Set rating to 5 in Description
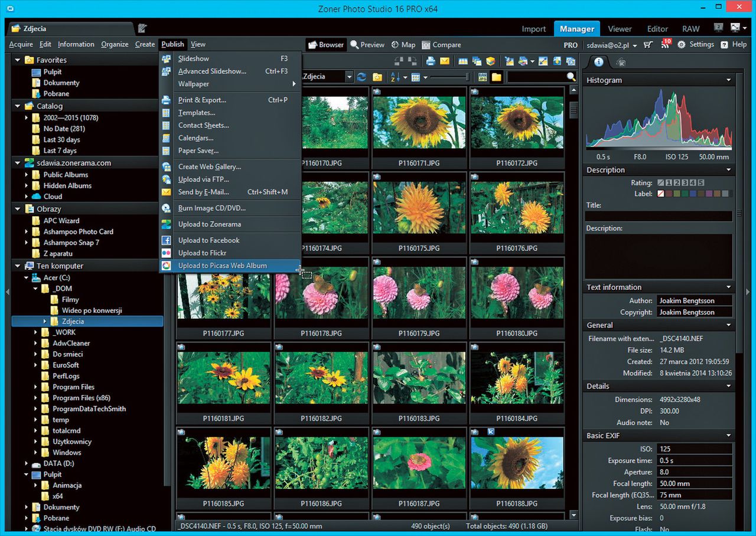 701,183
